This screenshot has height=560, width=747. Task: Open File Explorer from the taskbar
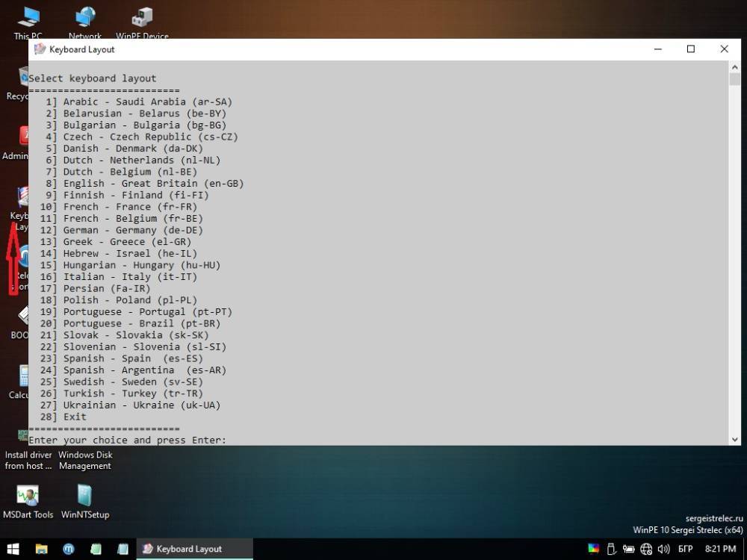tap(41, 549)
